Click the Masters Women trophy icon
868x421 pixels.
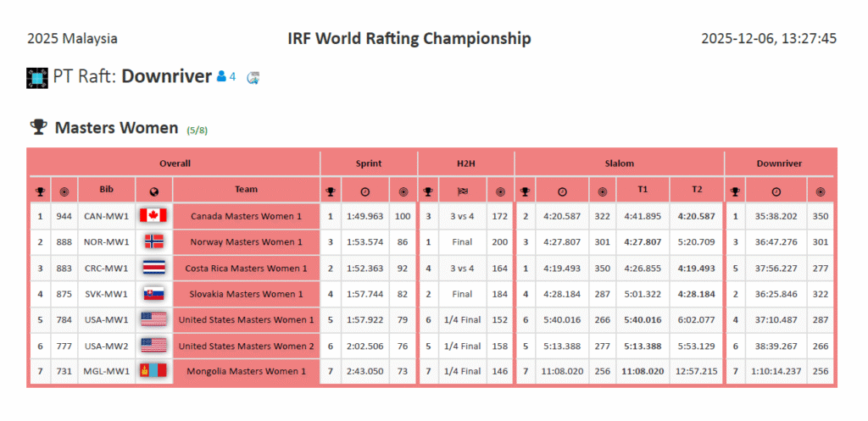(38, 127)
